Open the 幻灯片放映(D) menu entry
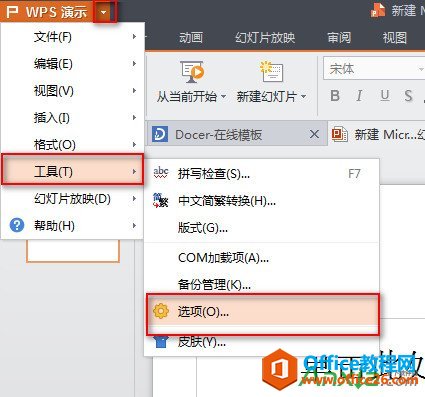Screen dimensions: 425x397 (73, 199)
